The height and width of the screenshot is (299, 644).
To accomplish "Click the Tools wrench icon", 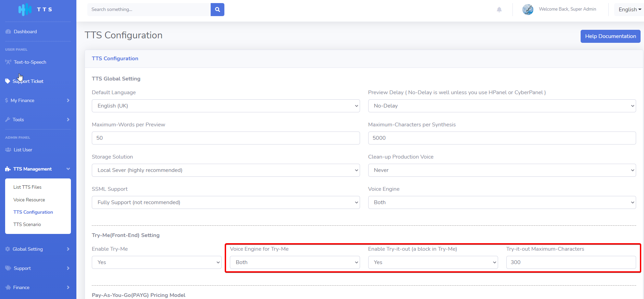I will click(8, 120).
